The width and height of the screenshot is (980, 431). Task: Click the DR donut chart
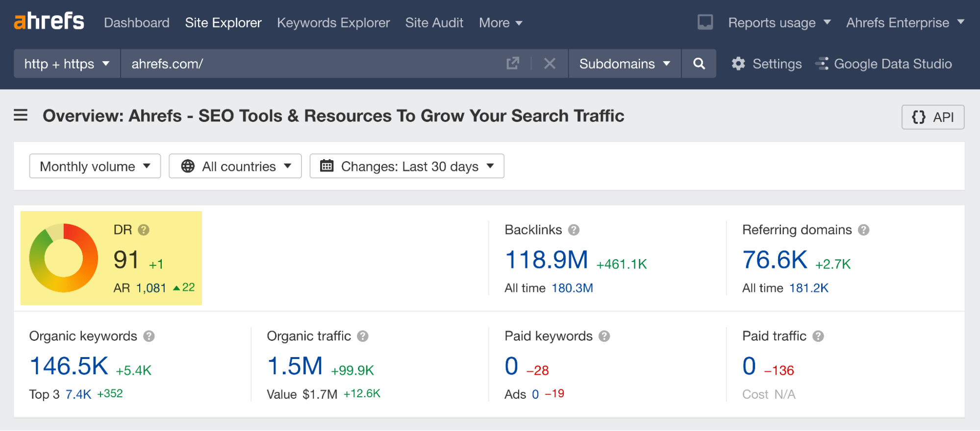[x=64, y=258]
